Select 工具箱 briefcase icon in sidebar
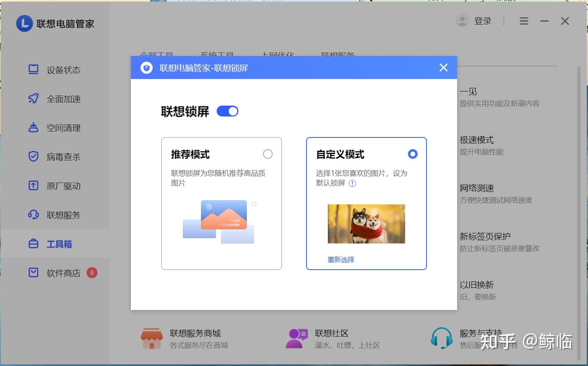This screenshot has width=588, height=366. [x=33, y=244]
